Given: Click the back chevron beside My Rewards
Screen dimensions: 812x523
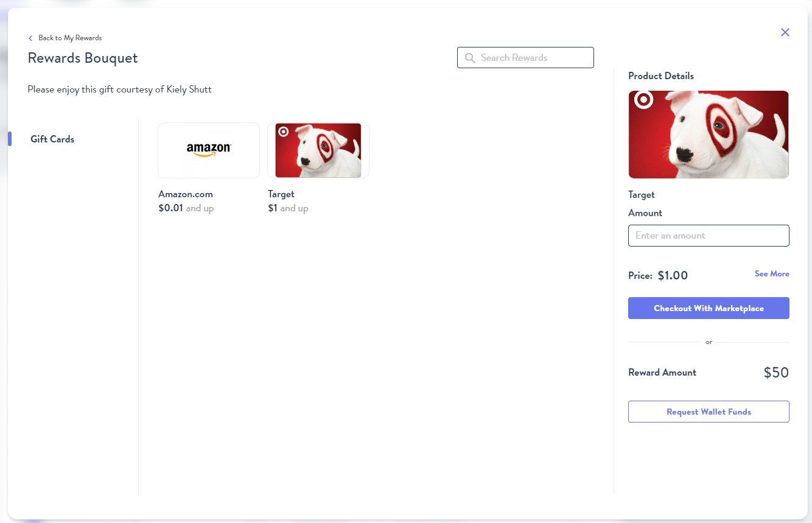Looking at the screenshot, I should click(30, 38).
